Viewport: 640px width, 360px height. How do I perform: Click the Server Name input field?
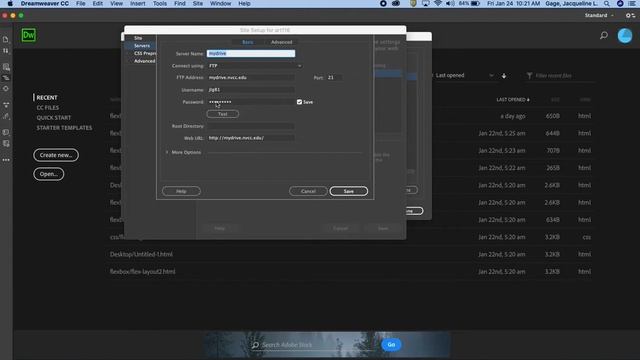click(x=251, y=53)
